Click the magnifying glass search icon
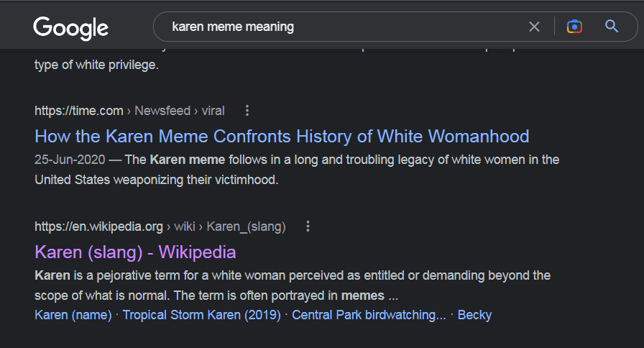Image resolution: width=644 pixels, height=348 pixels. (612, 27)
